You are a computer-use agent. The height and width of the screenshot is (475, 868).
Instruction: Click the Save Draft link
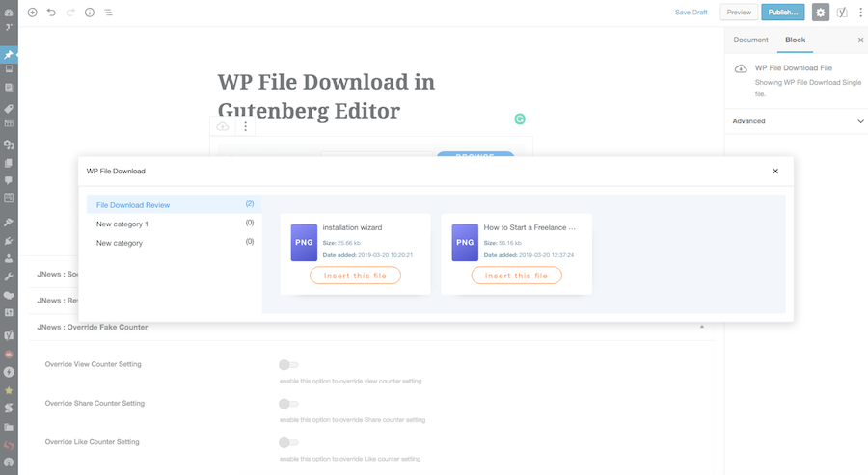click(x=691, y=13)
